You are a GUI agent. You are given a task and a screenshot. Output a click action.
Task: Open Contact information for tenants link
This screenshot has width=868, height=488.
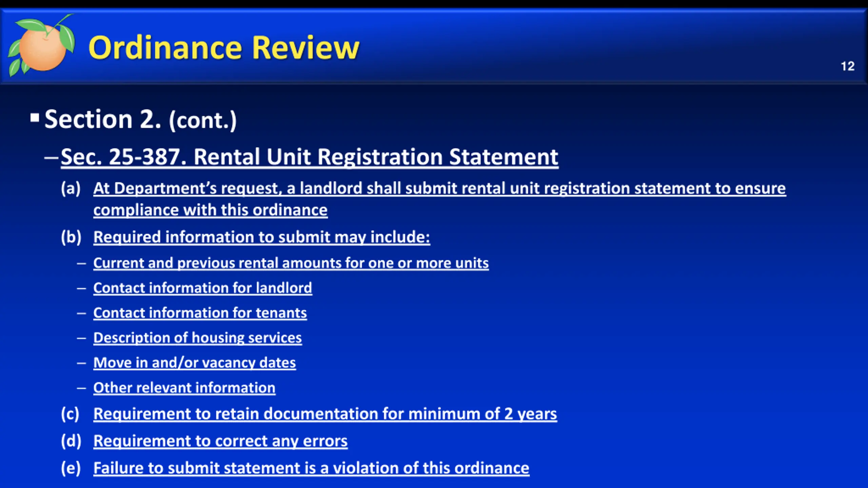(200, 313)
